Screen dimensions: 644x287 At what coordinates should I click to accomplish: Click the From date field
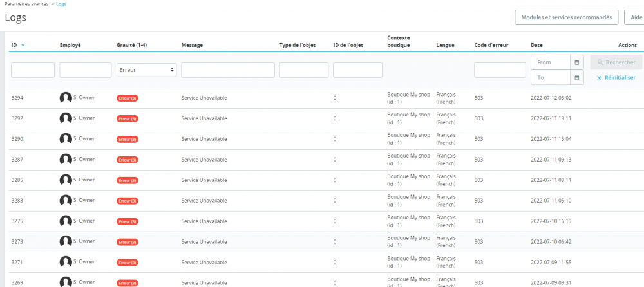551,62
